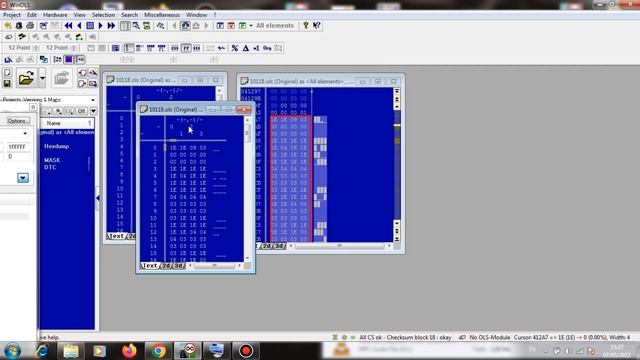Click the context help arrow-question icon
The height and width of the screenshot is (360, 640).
coord(317,25)
